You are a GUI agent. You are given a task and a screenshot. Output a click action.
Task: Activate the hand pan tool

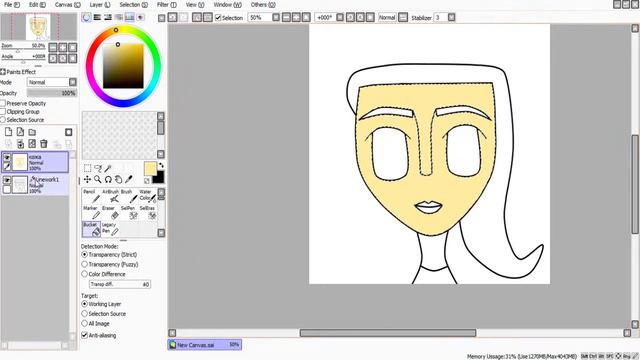coord(118,179)
